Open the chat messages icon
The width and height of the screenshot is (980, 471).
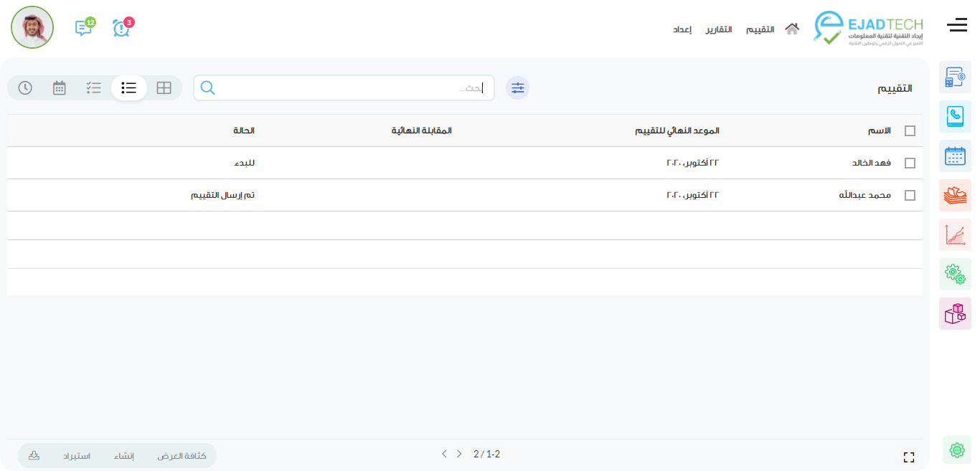tap(84, 28)
